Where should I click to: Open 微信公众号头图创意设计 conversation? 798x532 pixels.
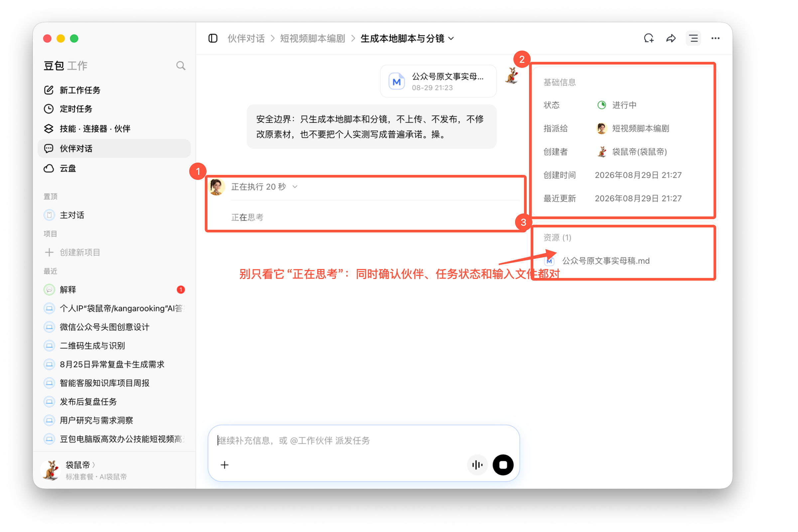coord(114,327)
